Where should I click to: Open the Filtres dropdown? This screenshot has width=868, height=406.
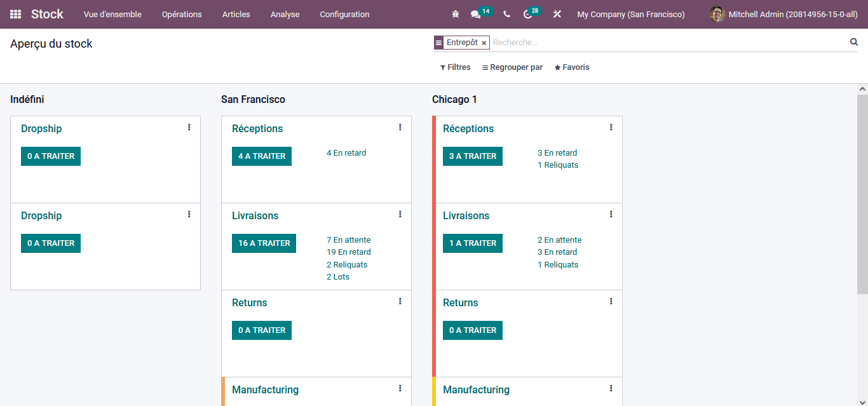tap(455, 67)
